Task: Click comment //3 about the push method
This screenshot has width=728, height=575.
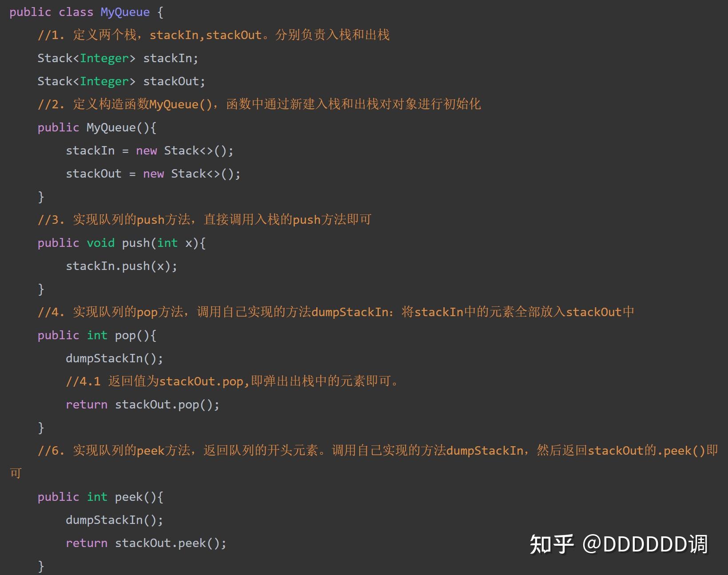Action: point(204,219)
